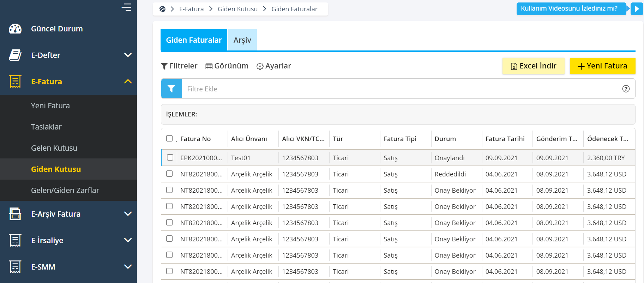Click the E-Arşiv Fatura printer icon
Viewport: 644px width, 283px height.
tap(15, 214)
